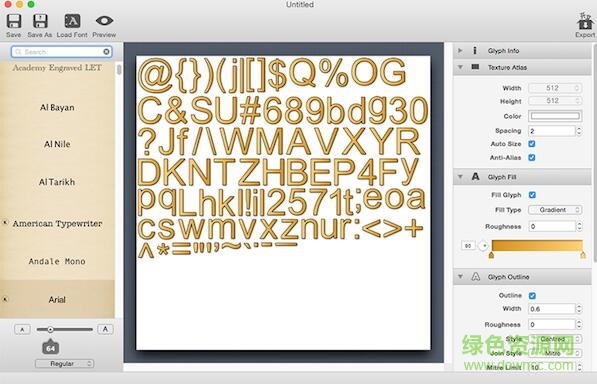Click the font size slider handle
This screenshot has height=384, width=597.
click(50, 329)
